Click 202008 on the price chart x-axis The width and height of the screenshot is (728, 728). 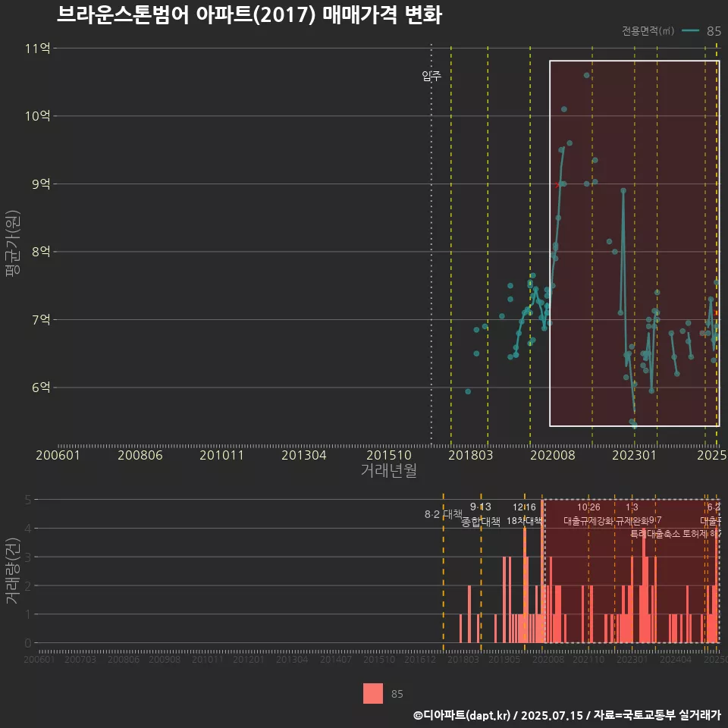[x=553, y=455]
